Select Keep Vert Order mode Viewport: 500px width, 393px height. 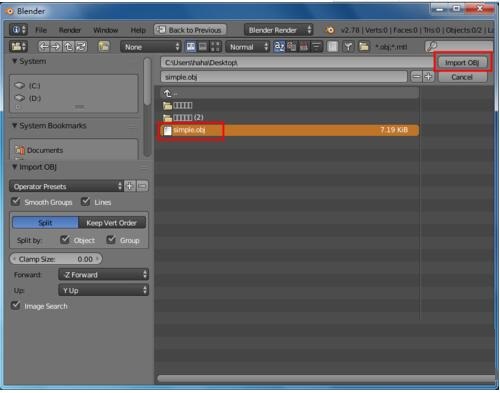point(112,223)
